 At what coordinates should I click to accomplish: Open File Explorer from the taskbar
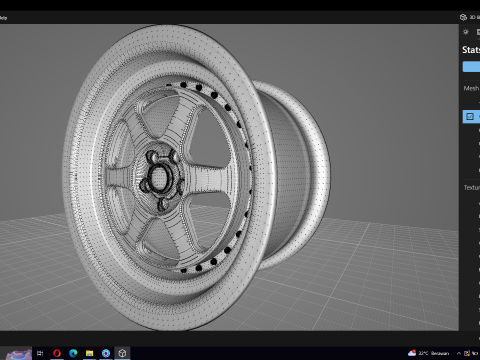(89, 353)
